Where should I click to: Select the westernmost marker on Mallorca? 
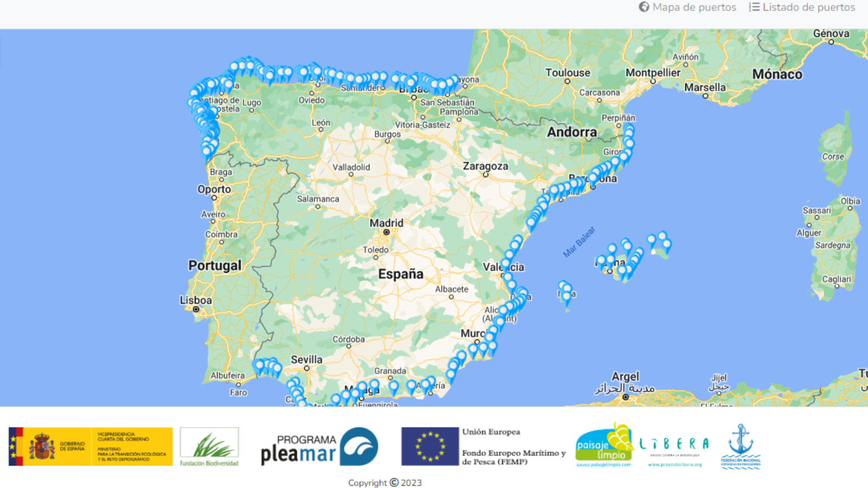click(601, 261)
